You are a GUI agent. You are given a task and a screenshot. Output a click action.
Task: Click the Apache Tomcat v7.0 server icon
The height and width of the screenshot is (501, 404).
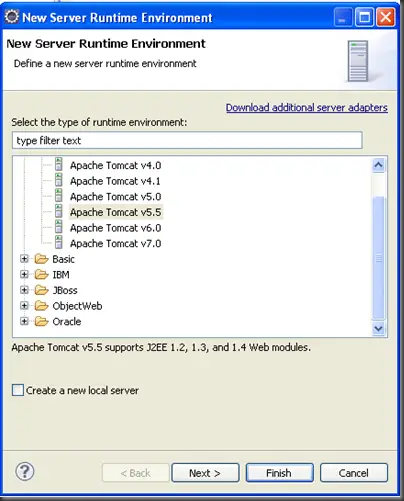59,243
